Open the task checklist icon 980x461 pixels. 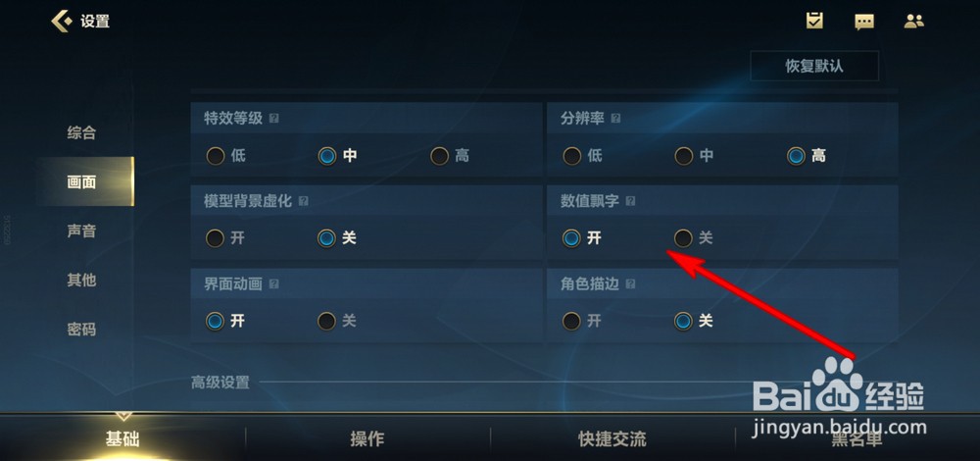[814, 22]
